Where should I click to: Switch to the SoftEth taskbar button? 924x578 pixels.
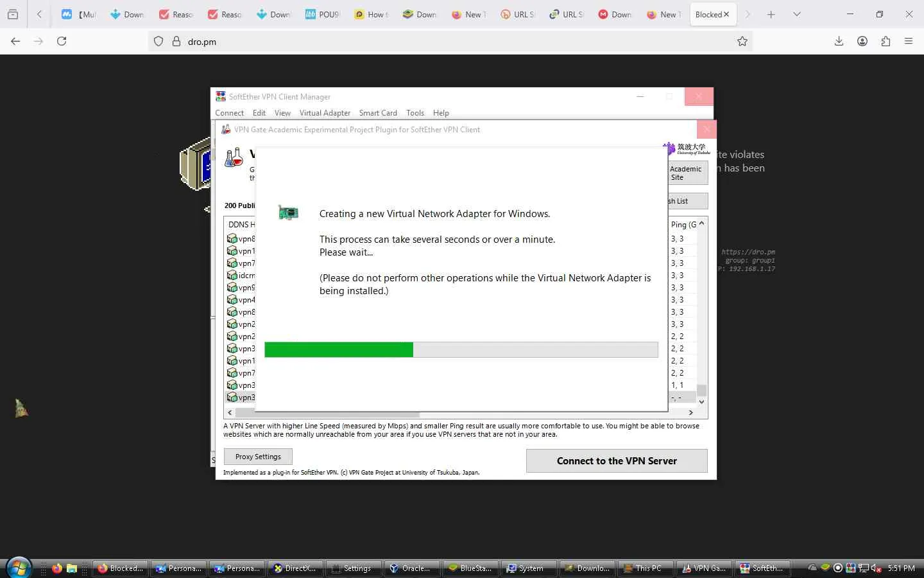(762, 568)
